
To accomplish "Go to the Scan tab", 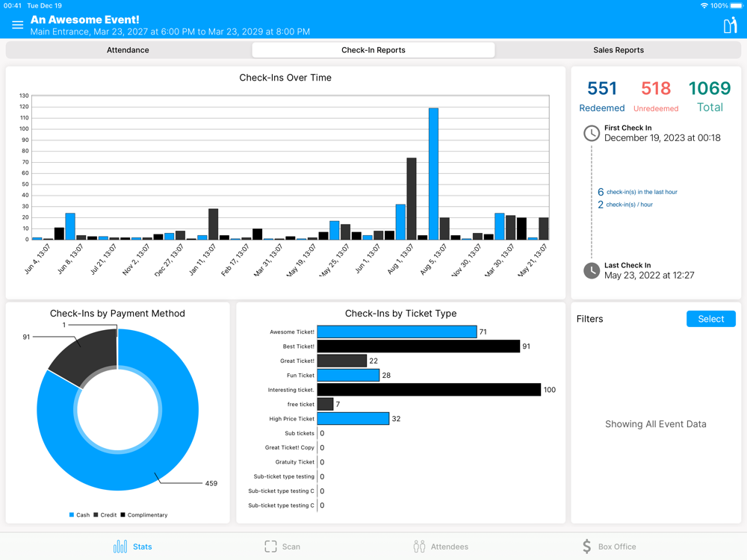I will pyautogui.click(x=282, y=547).
